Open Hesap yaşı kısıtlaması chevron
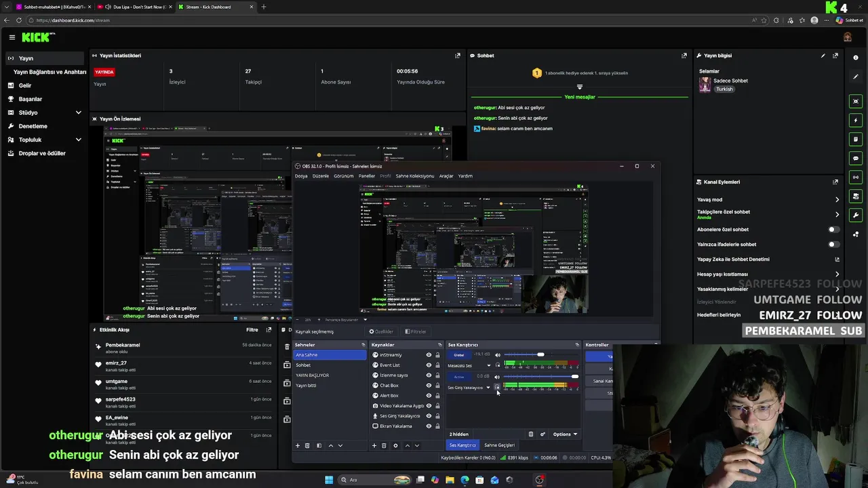The height and width of the screenshot is (488, 868). [837, 274]
